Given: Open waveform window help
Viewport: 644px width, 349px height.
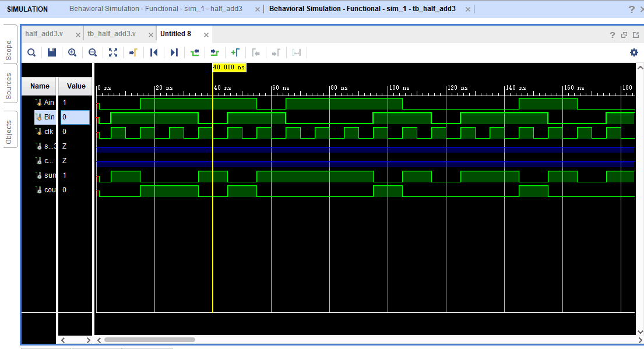Looking at the screenshot, I should click(x=613, y=36).
